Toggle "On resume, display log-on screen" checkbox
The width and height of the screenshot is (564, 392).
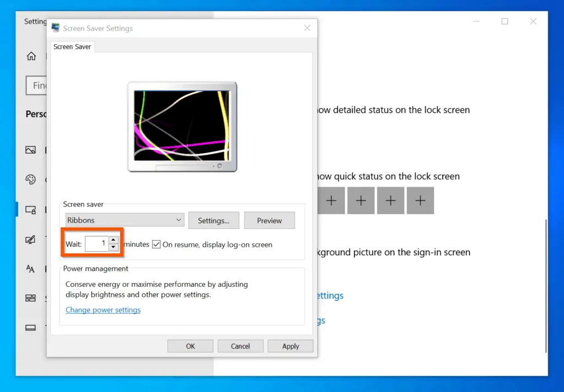pos(156,244)
